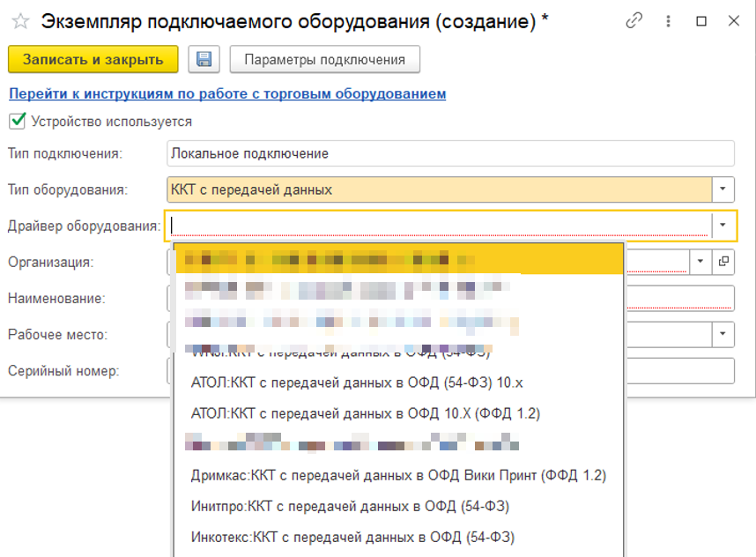Screen dimensions: 756x557
Task: Click open button beside Организация field
Action: (x=723, y=262)
